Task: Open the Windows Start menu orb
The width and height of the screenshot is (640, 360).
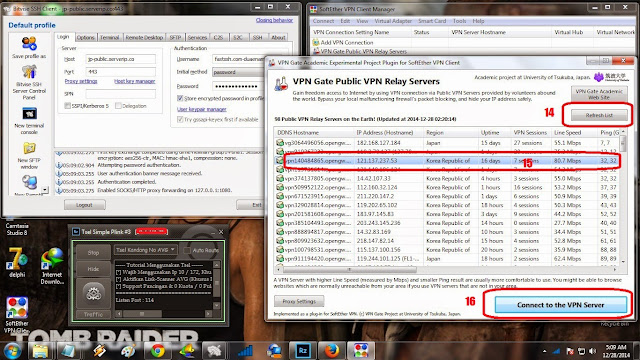Action: [x=12, y=351]
